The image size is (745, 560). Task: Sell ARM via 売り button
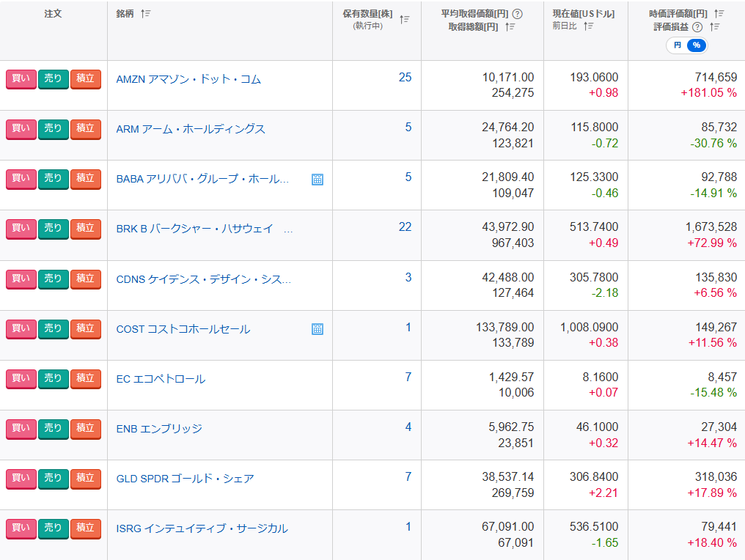(54, 129)
